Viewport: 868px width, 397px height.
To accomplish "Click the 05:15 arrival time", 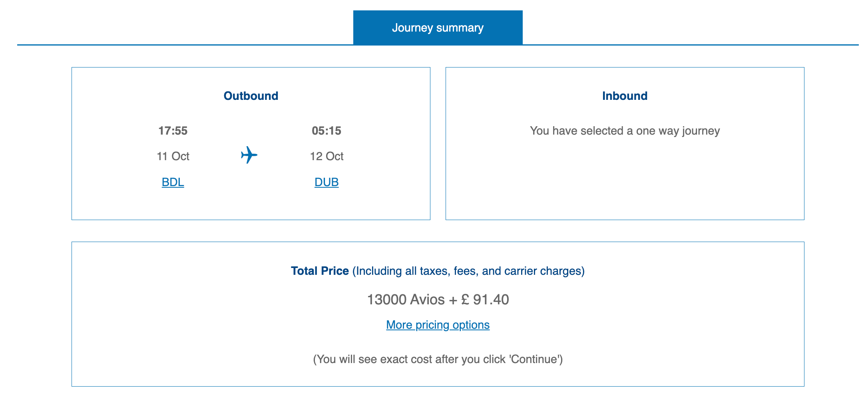I will pos(326,131).
